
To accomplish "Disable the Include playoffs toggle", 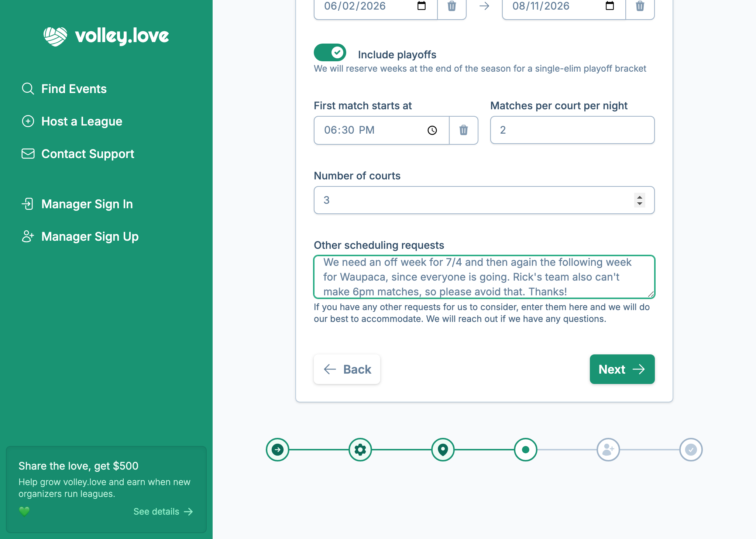I will click(x=330, y=52).
